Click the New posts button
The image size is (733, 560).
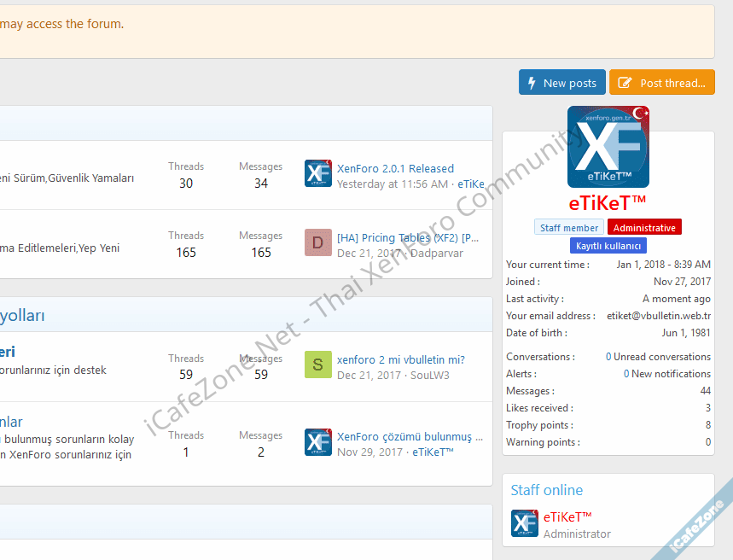pos(561,83)
